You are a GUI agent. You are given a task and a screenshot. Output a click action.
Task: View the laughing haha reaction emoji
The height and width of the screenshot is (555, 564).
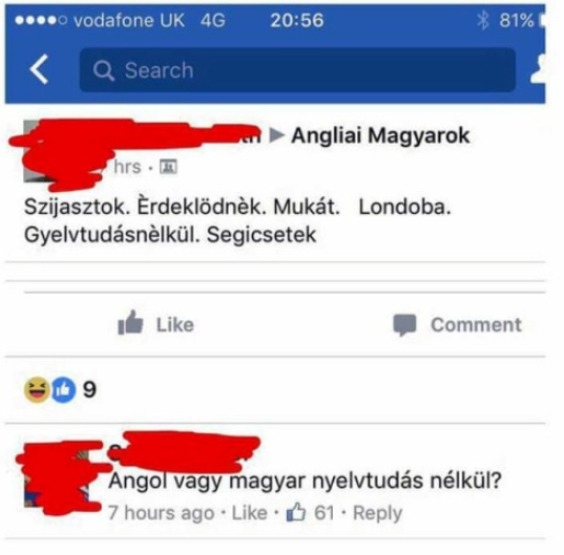(x=36, y=390)
